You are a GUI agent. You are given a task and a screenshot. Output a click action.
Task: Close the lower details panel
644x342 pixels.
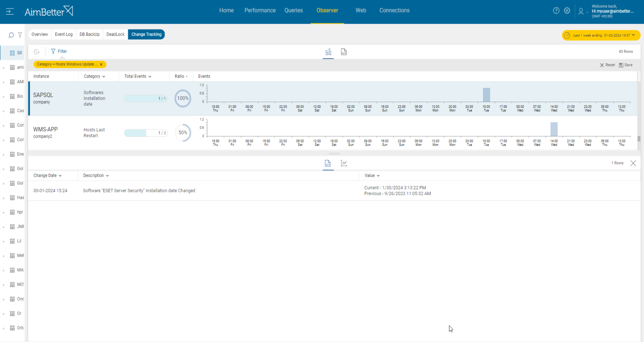[633, 163]
